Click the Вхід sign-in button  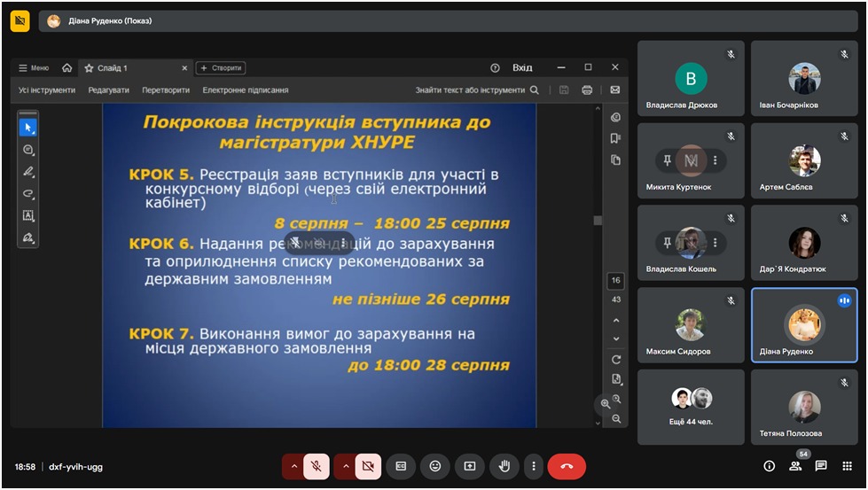522,67
